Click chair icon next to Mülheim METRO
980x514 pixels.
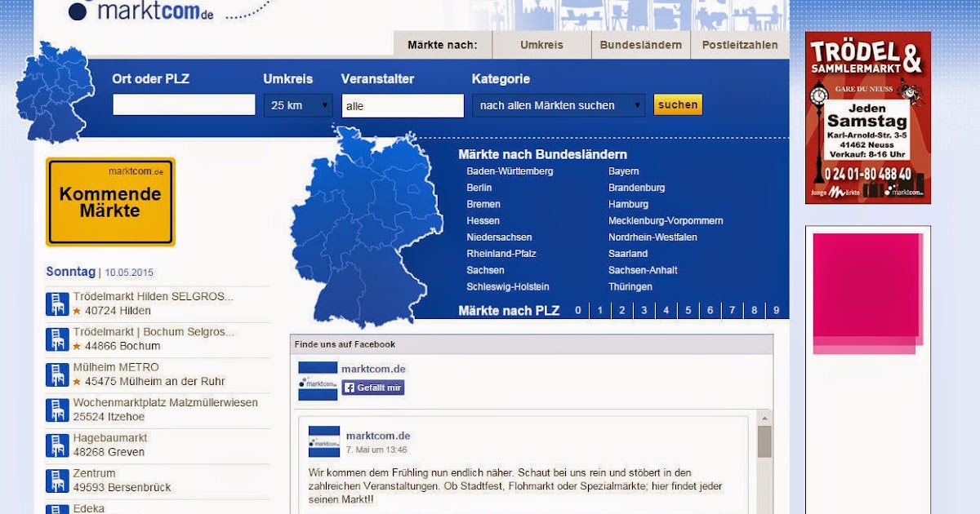pos(57,374)
